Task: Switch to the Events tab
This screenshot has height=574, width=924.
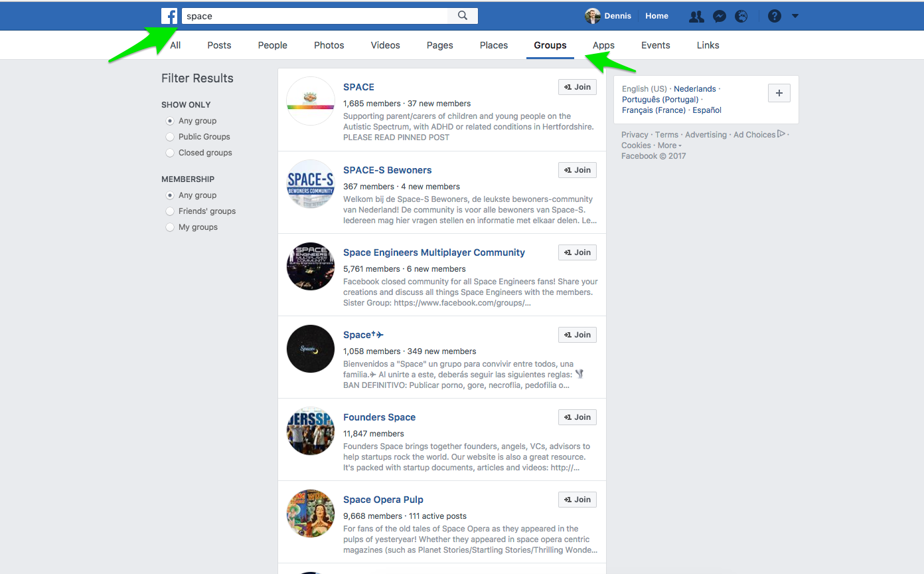Action: point(656,45)
